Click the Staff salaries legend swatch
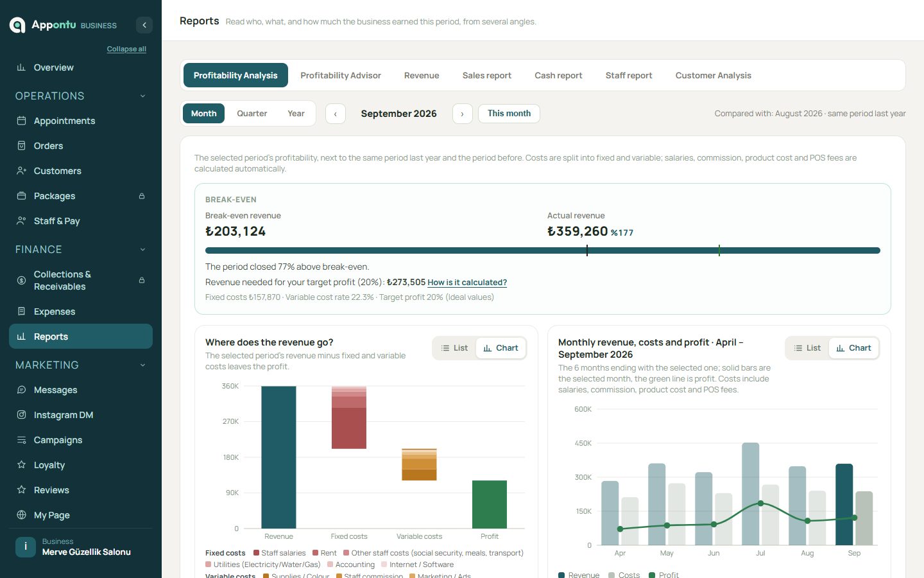Viewport: 924px width, 578px height. click(256, 553)
